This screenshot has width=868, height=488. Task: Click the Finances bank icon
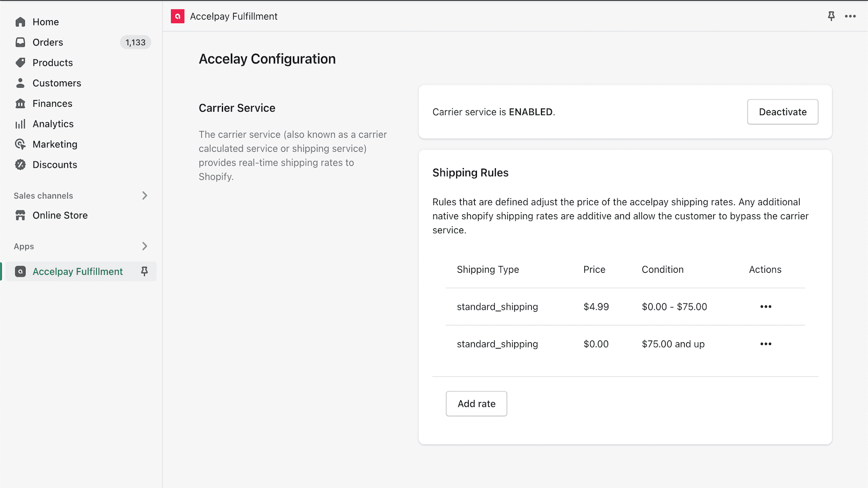21,104
